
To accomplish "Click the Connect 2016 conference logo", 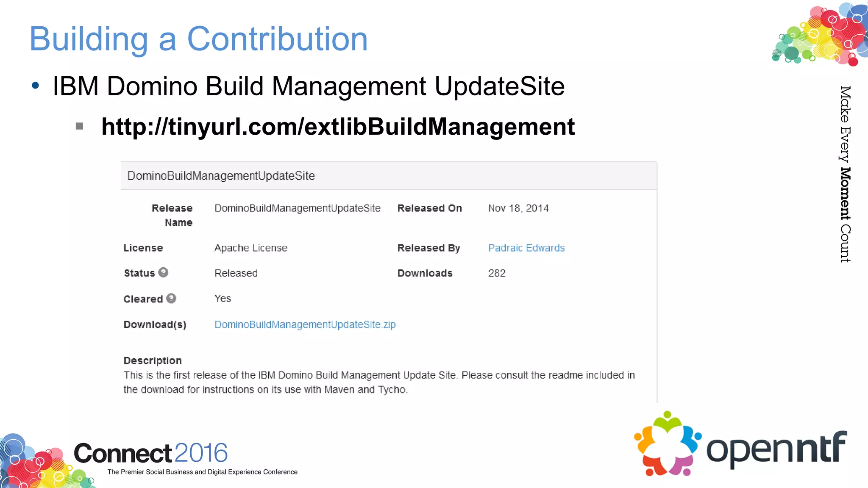I will click(150, 453).
